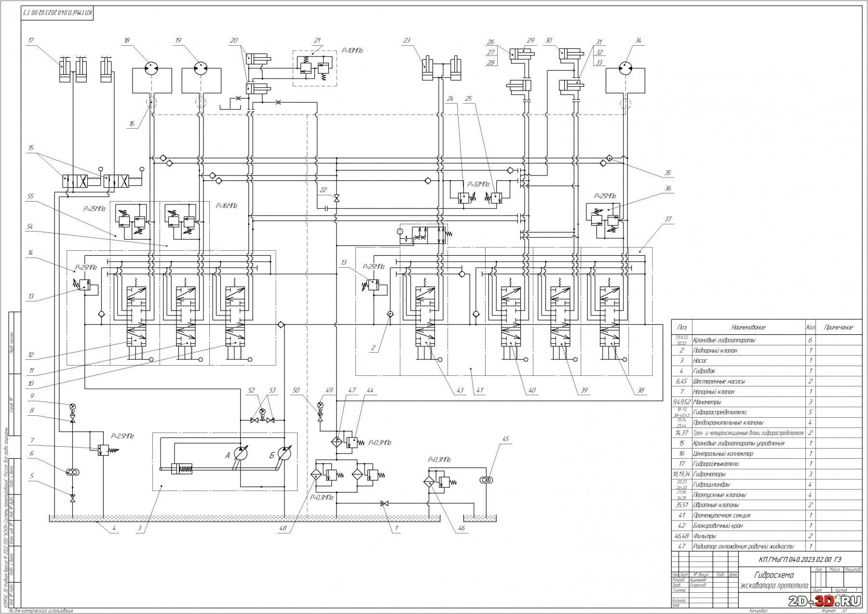The image size is (868, 614).
Task: Click the dashed valve block numbered 21
Action: pyautogui.click(x=314, y=68)
